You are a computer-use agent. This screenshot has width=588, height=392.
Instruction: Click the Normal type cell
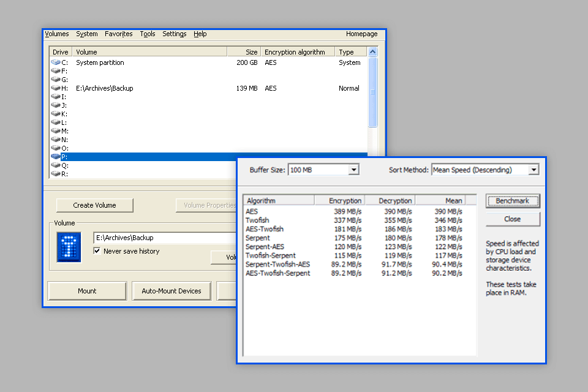pyautogui.click(x=349, y=88)
